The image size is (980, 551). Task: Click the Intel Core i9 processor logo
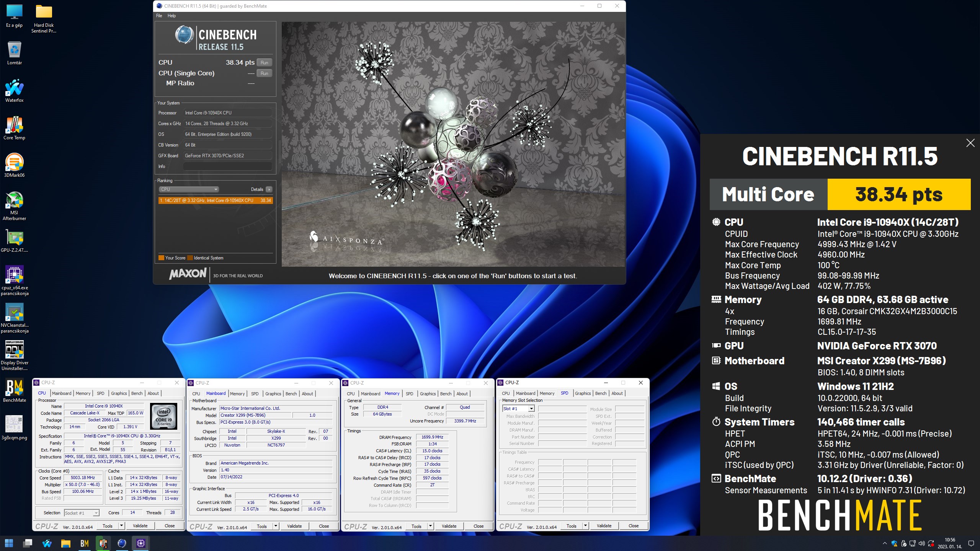tap(164, 416)
